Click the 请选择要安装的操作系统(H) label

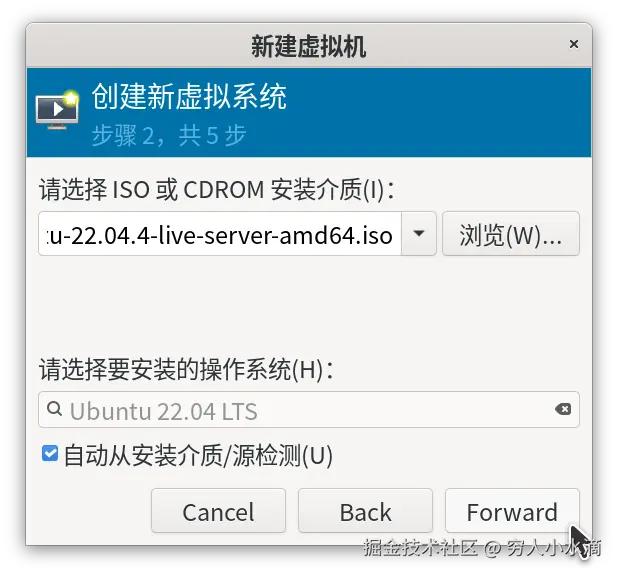pyautogui.click(x=186, y=370)
